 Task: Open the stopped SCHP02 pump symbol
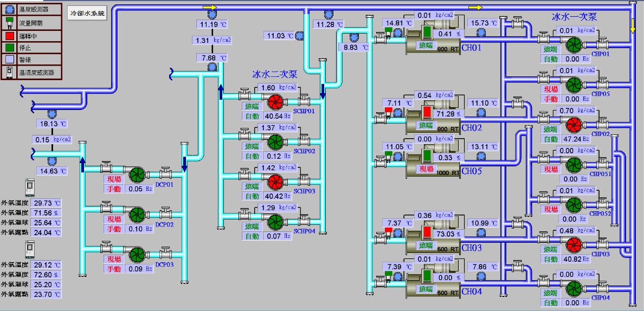click(275, 142)
